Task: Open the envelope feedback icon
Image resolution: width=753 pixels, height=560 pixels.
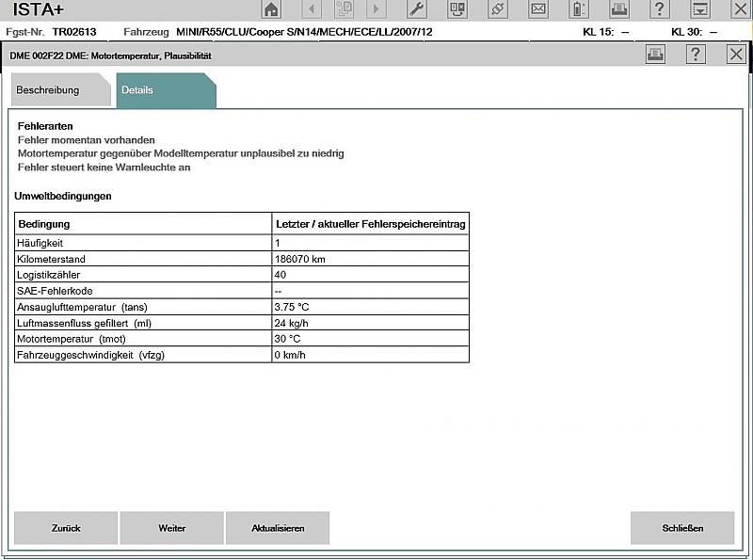Action: [538, 10]
